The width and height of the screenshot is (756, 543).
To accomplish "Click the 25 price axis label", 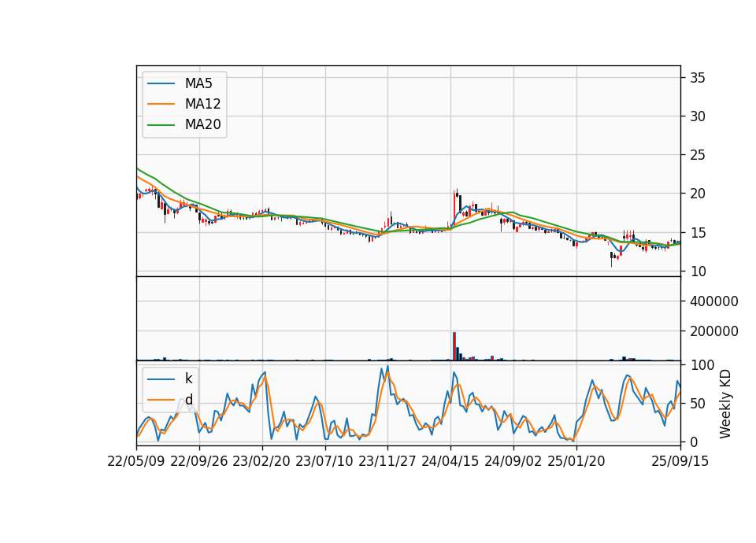I will (x=698, y=155).
